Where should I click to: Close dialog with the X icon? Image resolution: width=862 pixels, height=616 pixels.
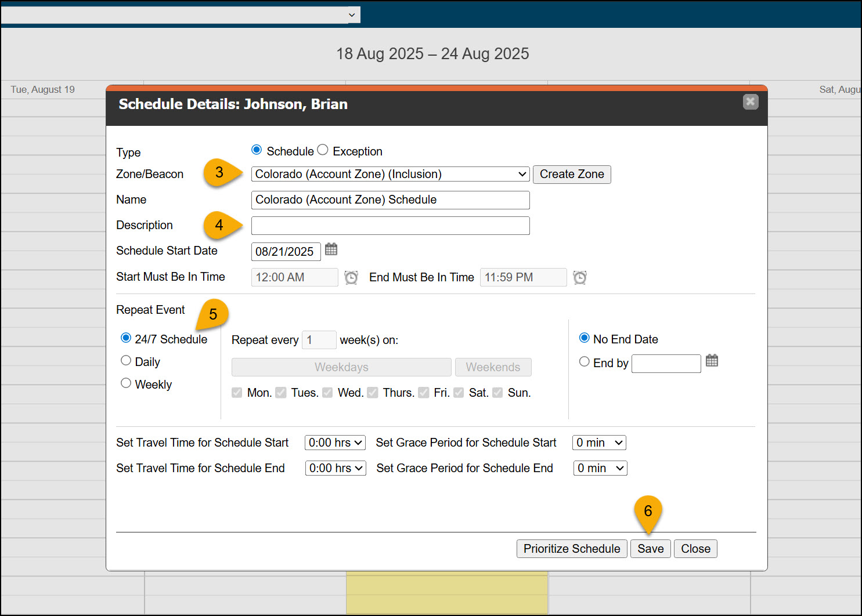[751, 102]
